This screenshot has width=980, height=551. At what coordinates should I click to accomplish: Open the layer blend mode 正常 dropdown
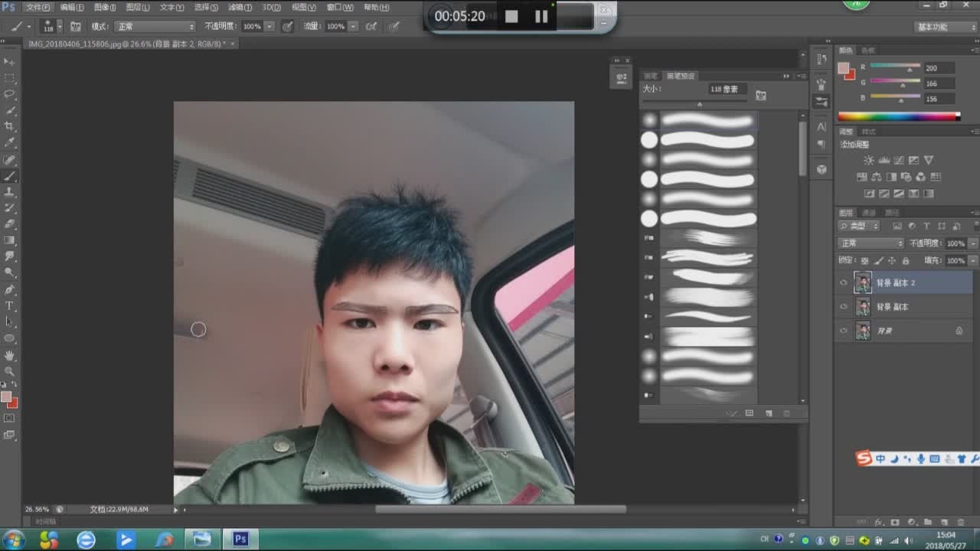tap(871, 243)
